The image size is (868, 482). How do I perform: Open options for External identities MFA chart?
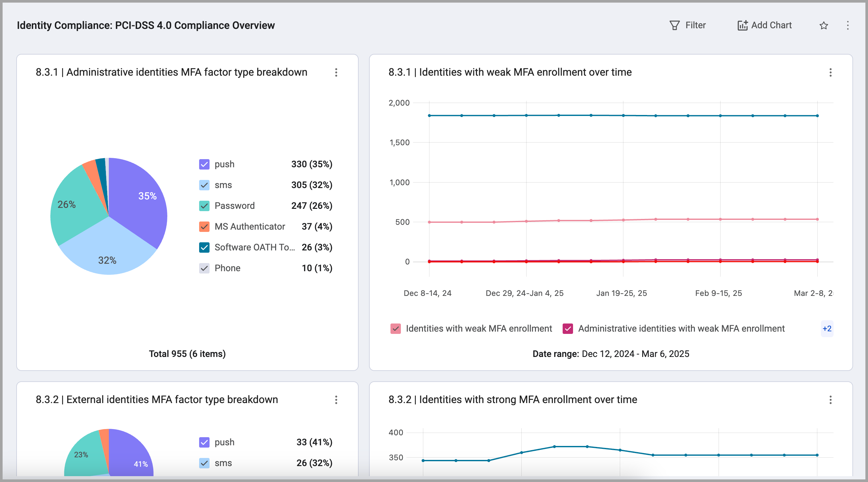pos(336,400)
